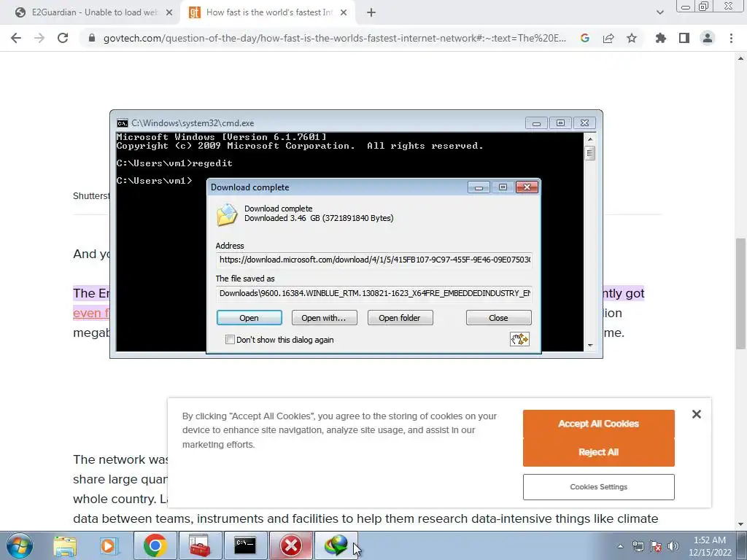This screenshot has height=560, width=747.
Task: Click cmd window scroll down arrow
Action: point(589,345)
